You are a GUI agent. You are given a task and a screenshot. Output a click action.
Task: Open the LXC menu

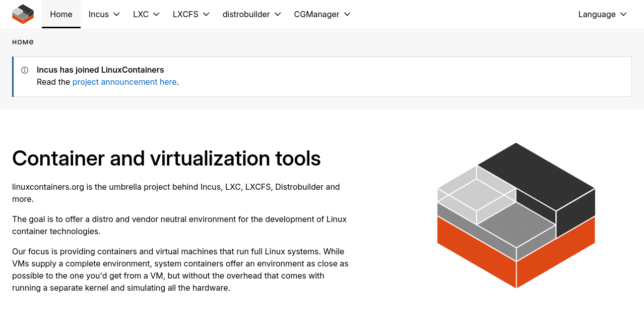pyautogui.click(x=141, y=14)
